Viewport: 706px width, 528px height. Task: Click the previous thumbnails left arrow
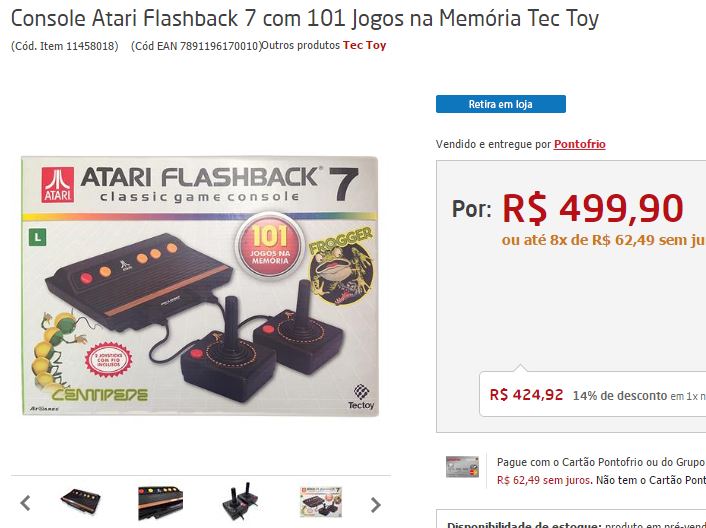(x=25, y=503)
